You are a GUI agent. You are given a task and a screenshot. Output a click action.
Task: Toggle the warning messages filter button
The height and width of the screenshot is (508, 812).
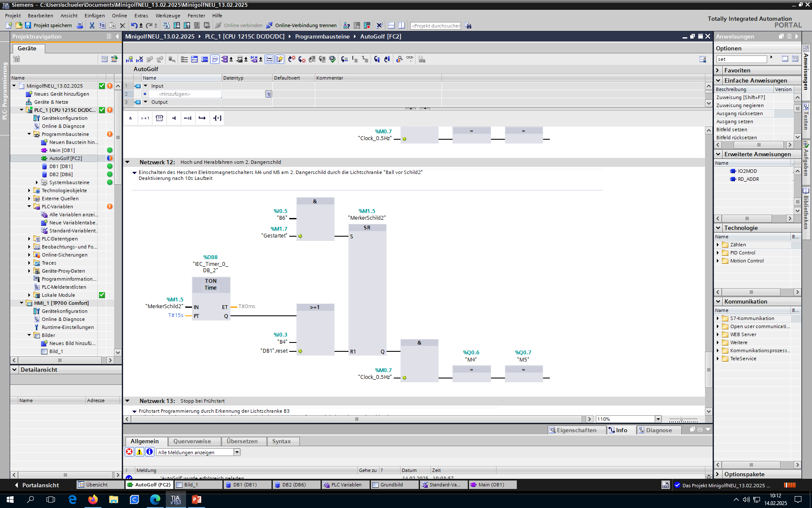pyautogui.click(x=139, y=452)
